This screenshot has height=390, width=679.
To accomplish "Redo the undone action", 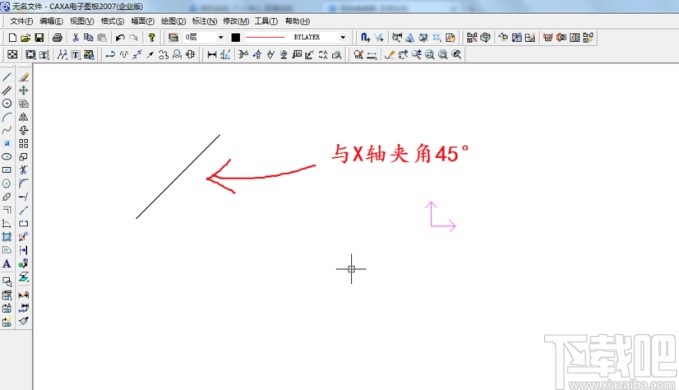I will pos(133,38).
